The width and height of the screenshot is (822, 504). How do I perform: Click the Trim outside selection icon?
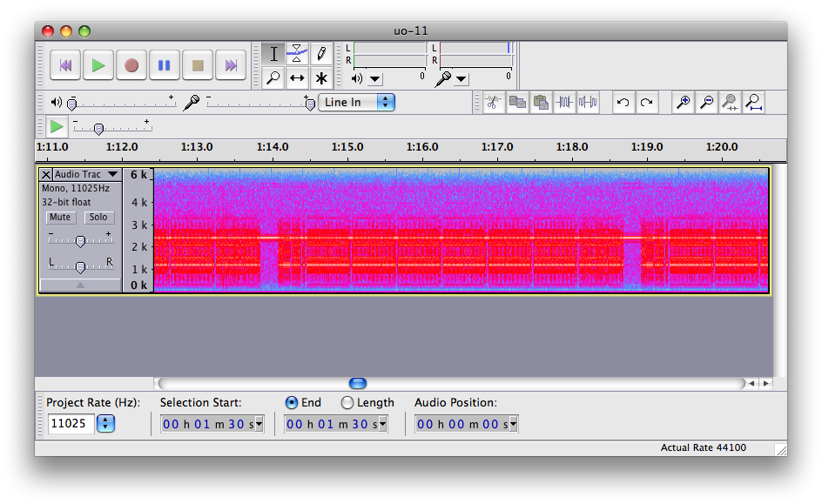564,102
